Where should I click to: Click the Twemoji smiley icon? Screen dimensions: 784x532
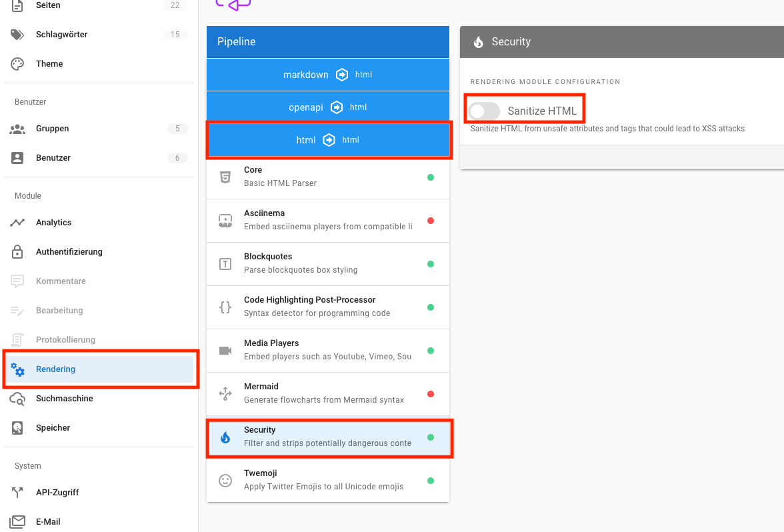225,481
